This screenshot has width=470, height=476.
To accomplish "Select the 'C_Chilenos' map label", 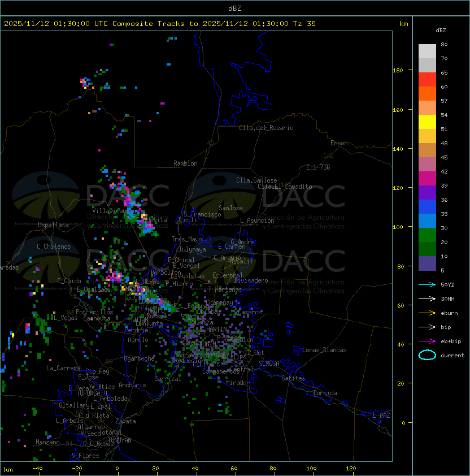I will [54, 246].
